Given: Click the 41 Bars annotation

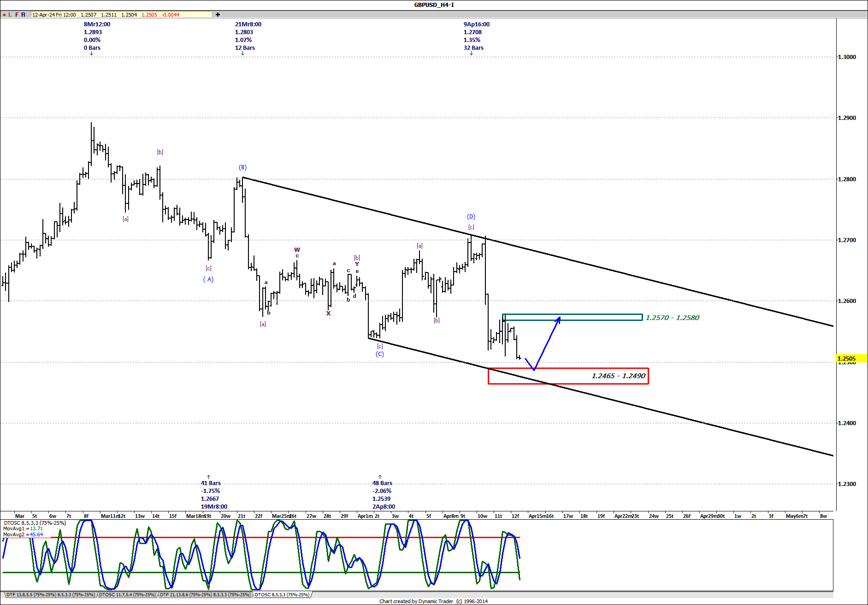Looking at the screenshot, I should 211,483.
